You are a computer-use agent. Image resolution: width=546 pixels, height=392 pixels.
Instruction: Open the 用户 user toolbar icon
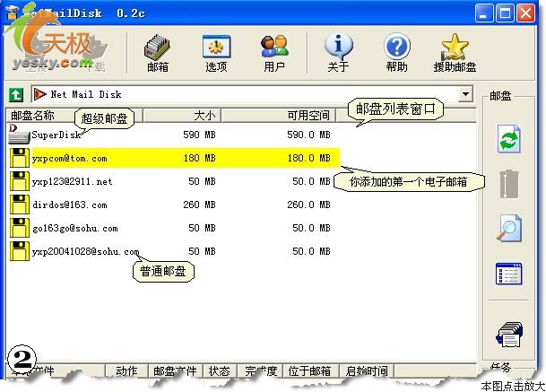coord(274,53)
